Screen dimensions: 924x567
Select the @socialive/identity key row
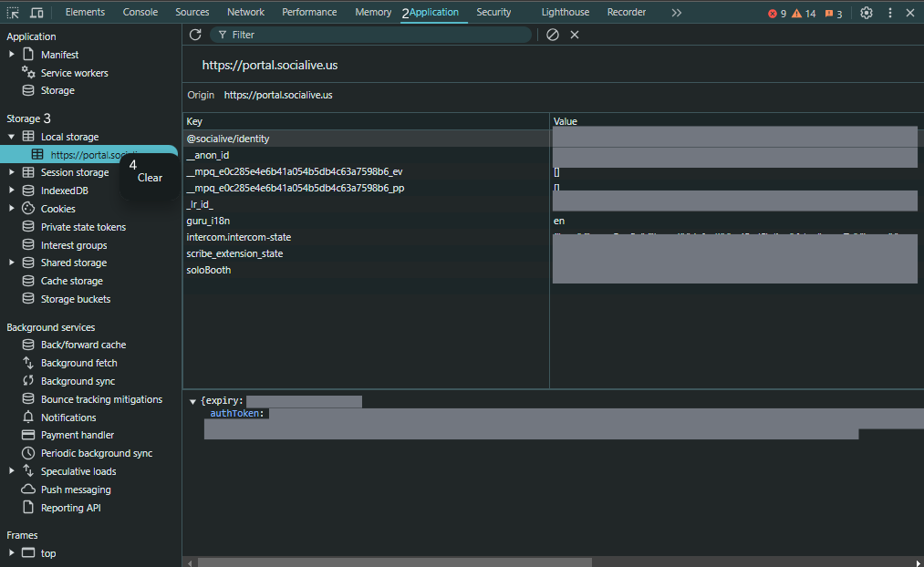[366, 139]
